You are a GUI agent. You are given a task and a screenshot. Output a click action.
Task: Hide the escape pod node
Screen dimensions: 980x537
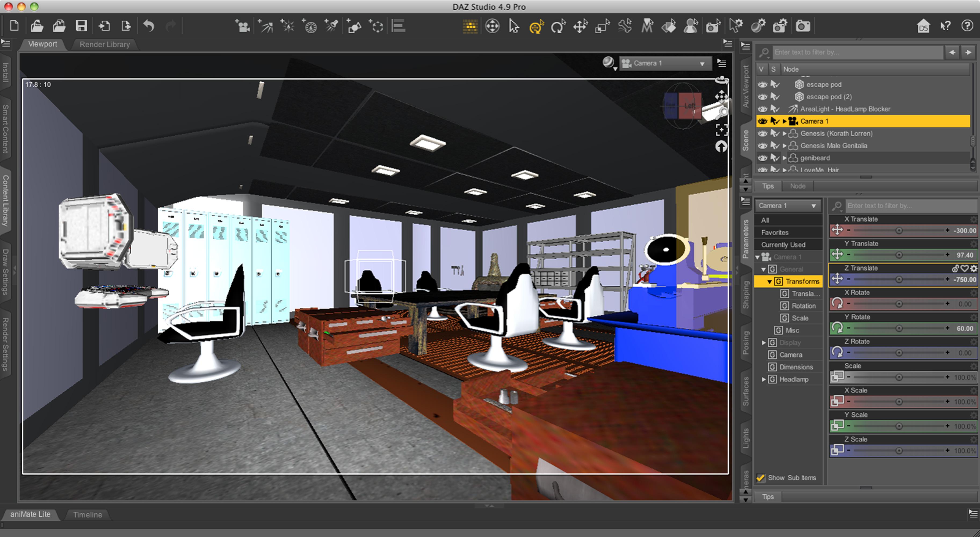point(762,84)
